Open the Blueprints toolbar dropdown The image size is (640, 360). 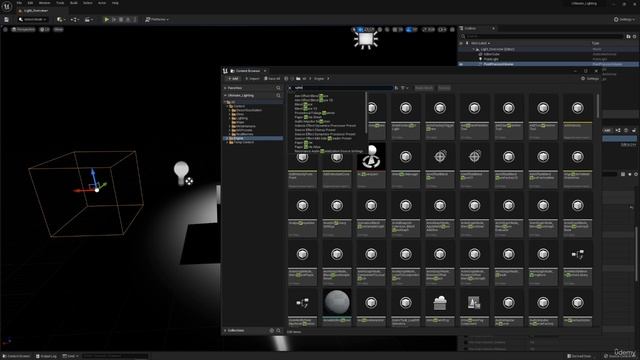click(x=74, y=20)
